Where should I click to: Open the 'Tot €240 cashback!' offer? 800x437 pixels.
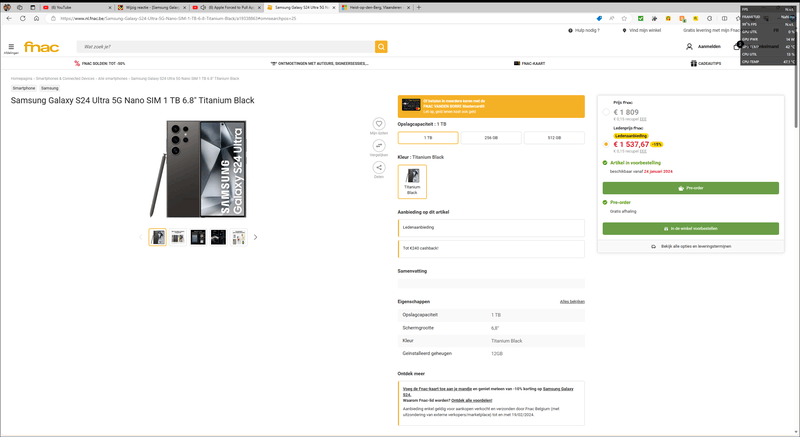[491, 248]
